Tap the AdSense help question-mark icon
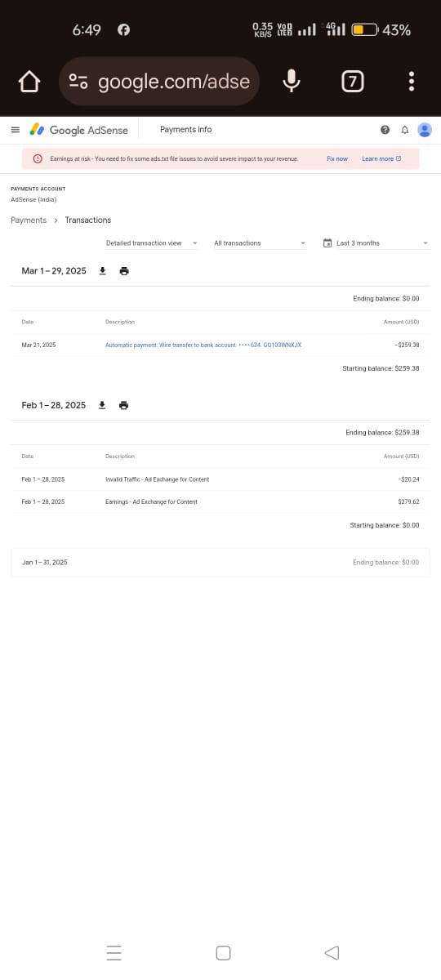Viewport: 441px width, 980px height. (385, 130)
